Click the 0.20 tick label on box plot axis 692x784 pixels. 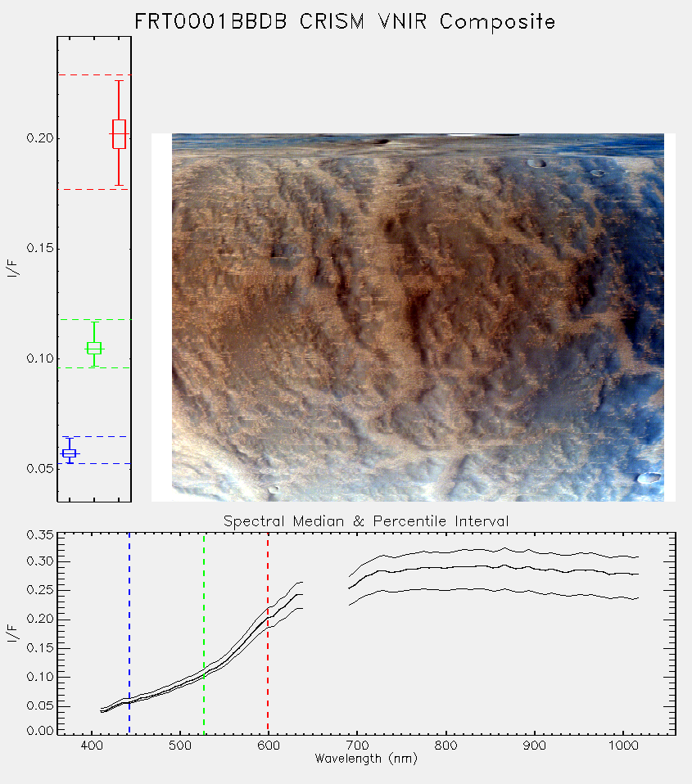(40, 138)
